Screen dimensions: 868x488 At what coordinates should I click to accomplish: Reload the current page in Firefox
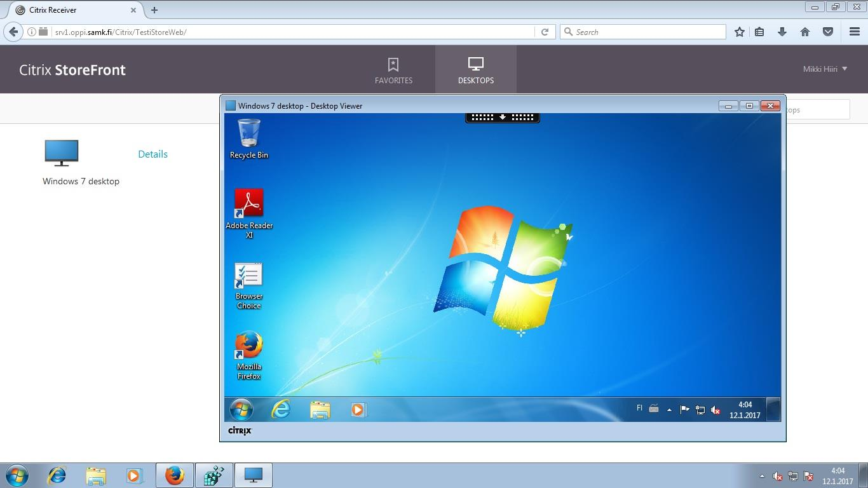[545, 32]
